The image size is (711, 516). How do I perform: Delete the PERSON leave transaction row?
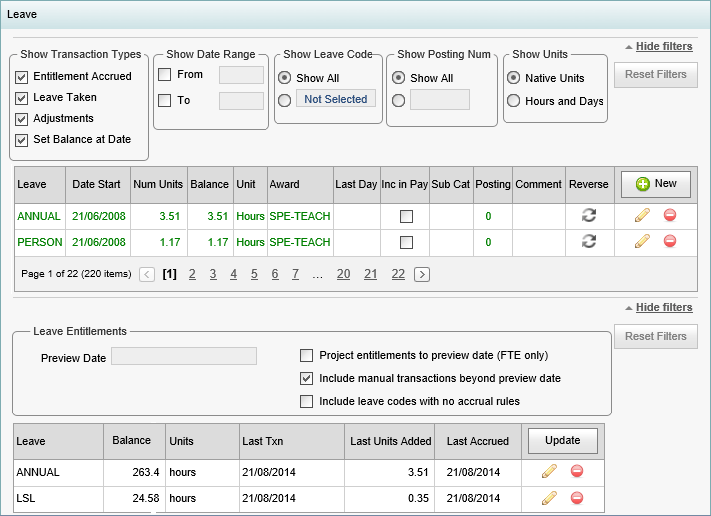click(670, 241)
